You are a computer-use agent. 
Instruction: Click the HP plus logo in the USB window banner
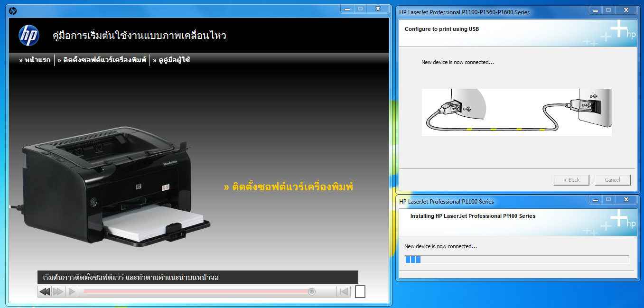(x=610, y=33)
